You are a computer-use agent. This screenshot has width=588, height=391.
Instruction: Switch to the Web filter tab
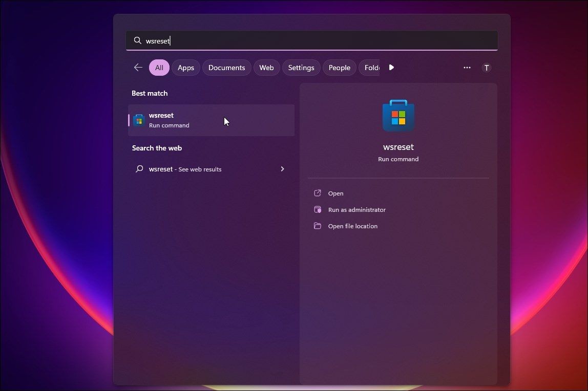pyautogui.click(x=266, y=68)
